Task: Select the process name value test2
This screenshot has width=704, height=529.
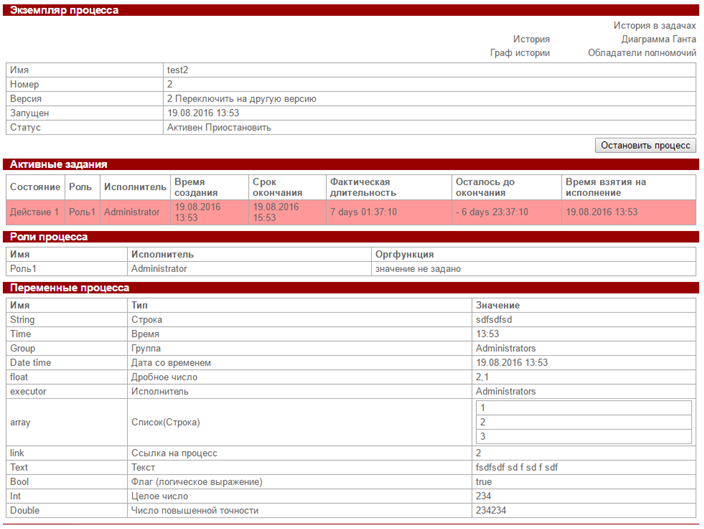Action: pyautogui.click(x=177, y=70)
